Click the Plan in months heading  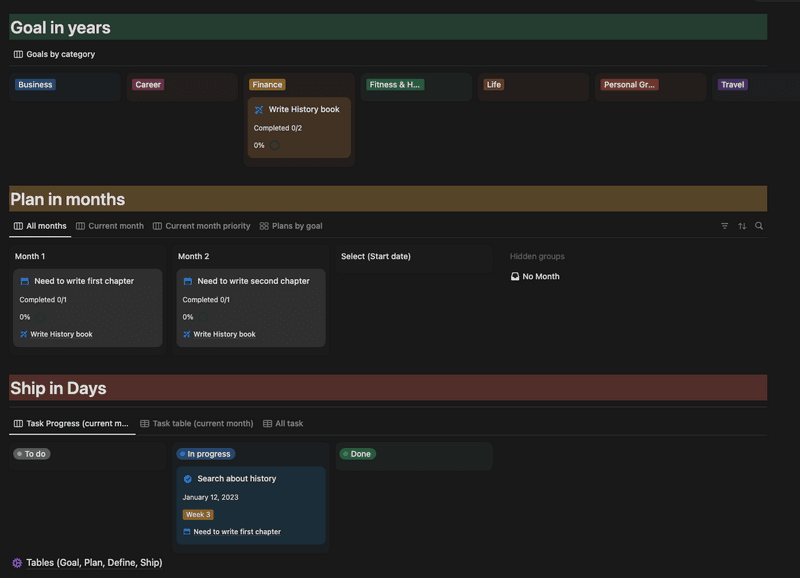[67, 199]
